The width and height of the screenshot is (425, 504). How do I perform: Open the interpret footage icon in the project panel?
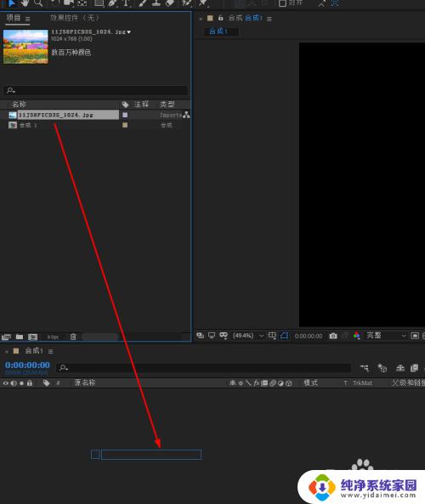point(6,337)
